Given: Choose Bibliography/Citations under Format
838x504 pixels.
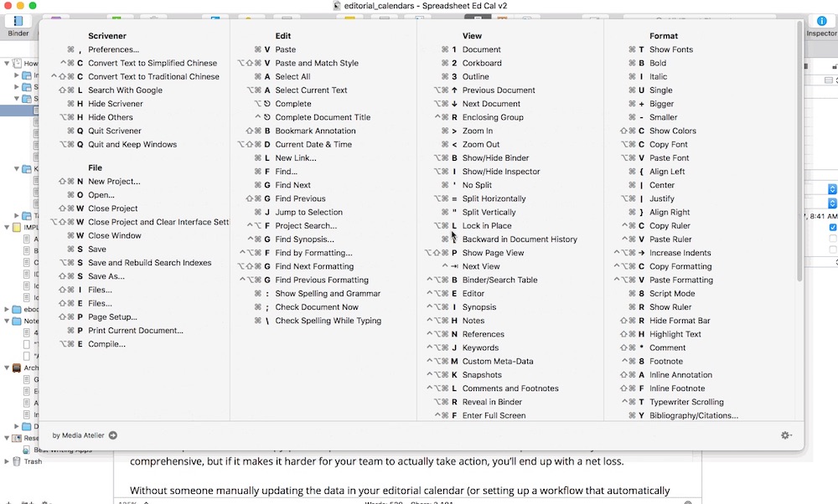Looking at the screenshot, I should pyautogui.click(x=694, y=415).
